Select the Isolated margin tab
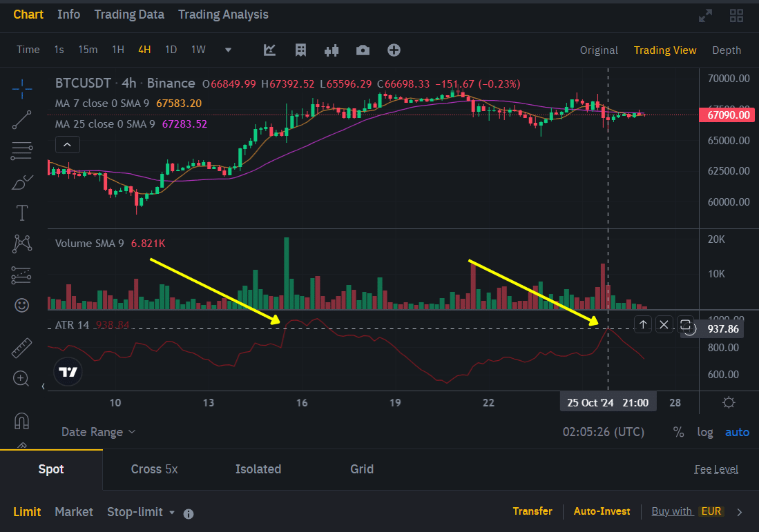 [258, 469]
